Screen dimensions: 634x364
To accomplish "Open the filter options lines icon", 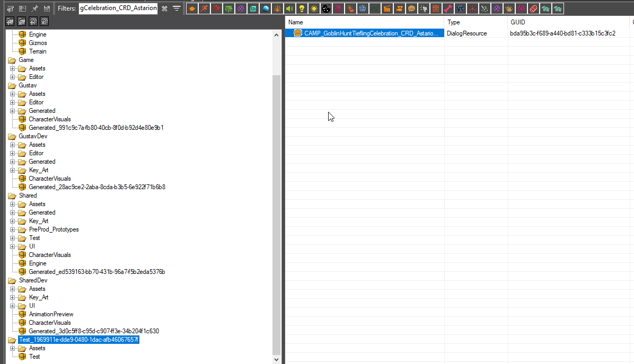I will 177,8.
